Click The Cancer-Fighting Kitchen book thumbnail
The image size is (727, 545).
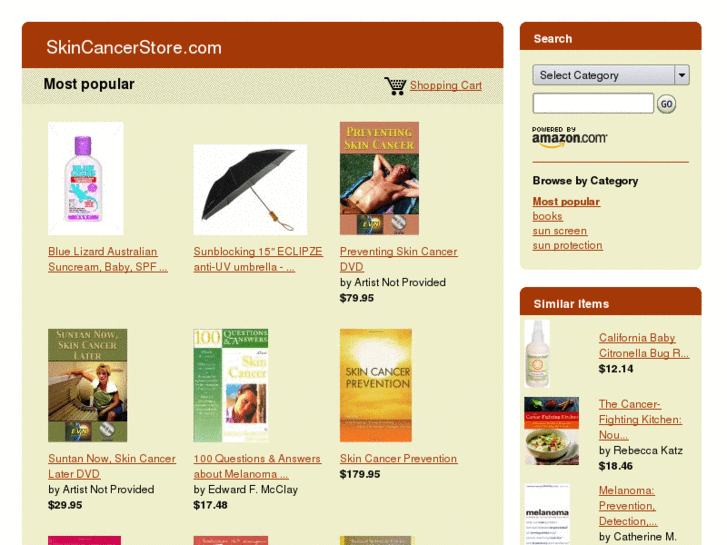(552, 431)
